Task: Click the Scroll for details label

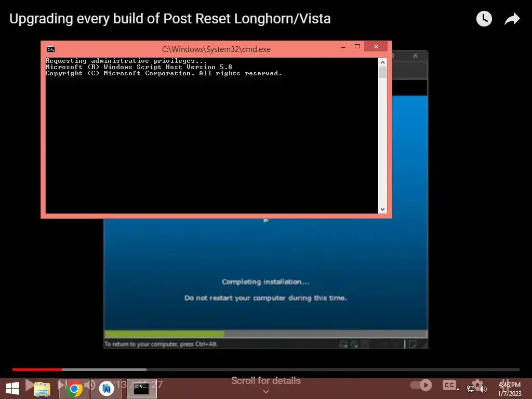Action: click(x=266, y=381)
